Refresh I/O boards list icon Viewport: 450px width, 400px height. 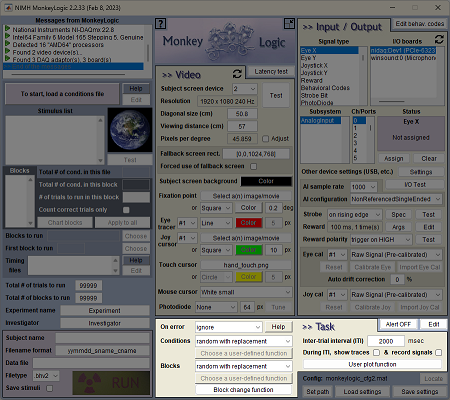(x=439, y=40)
